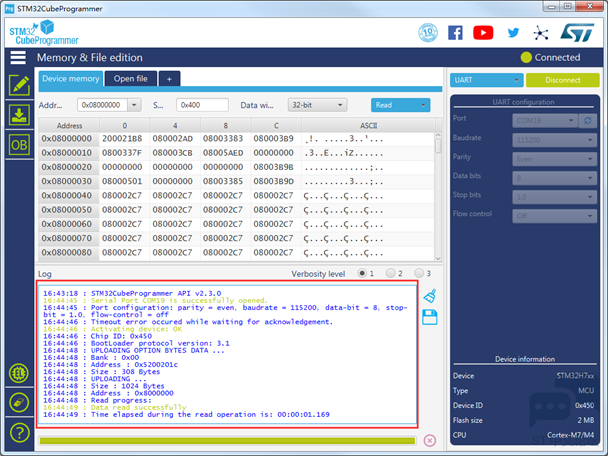Open the 32-bit data width dropdown
This screenshot has height=456, width=608.
point(317,105)
